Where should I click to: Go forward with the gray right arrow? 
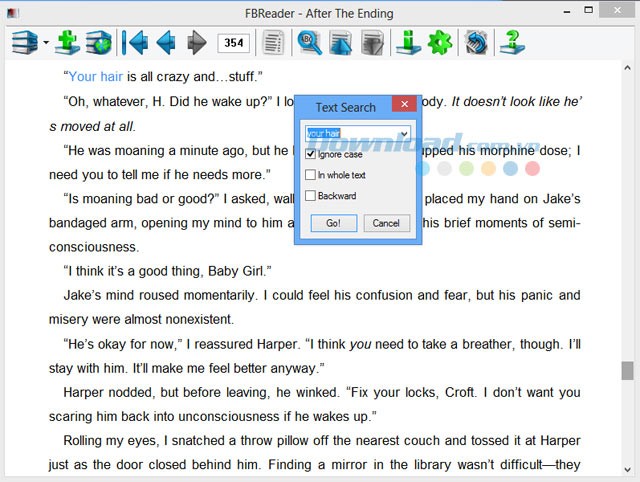[x=197, y=42]
